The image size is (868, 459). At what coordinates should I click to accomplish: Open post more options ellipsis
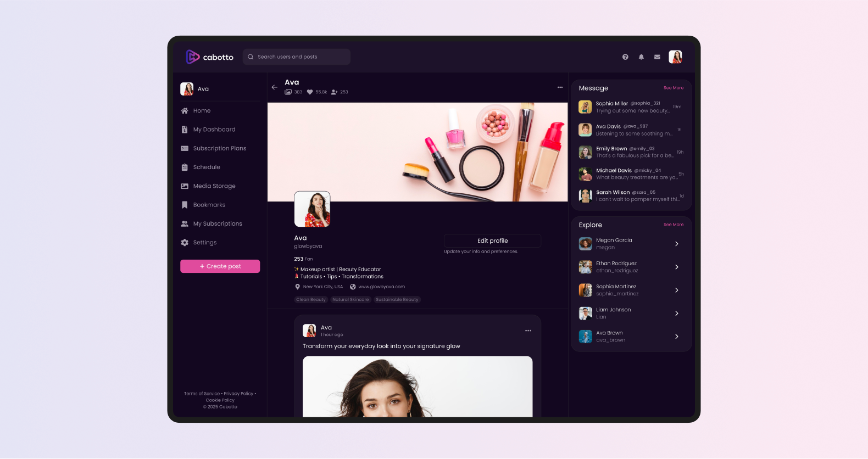point(528,331)
